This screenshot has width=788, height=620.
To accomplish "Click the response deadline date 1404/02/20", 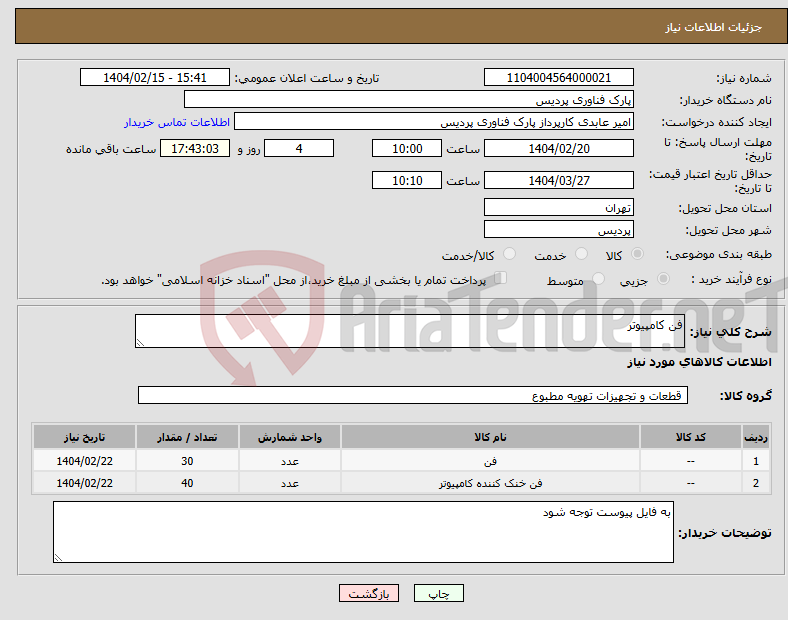I will point(559,148).
